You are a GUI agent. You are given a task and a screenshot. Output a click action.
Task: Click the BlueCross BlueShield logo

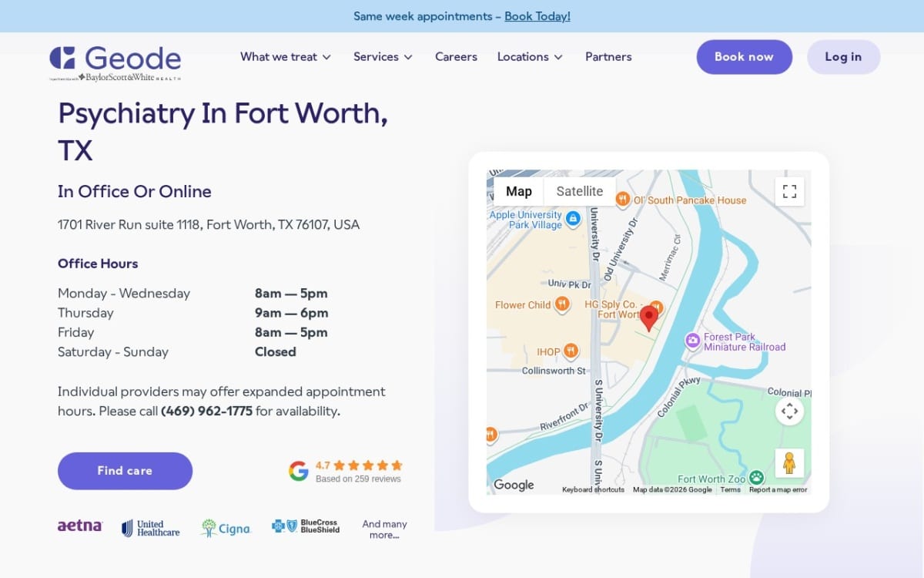click(306, 526)
